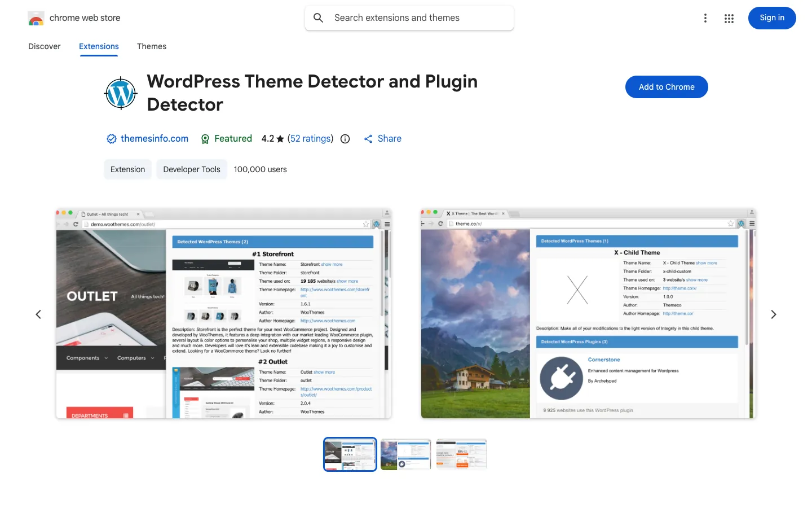The height and width of the screenshot is (508, 812).
Task: Open the X Child Theme screenshot
Action: 589,313
